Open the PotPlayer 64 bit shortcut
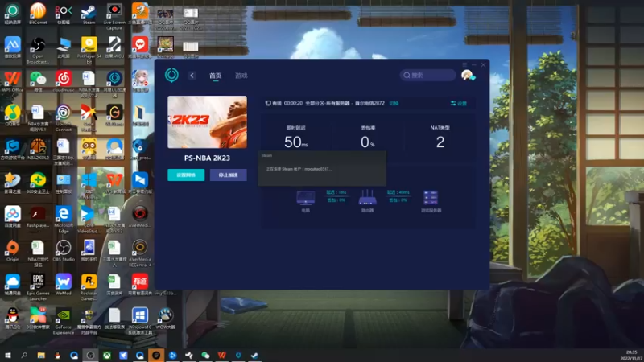Screen dimensions: 644x362 89,51
